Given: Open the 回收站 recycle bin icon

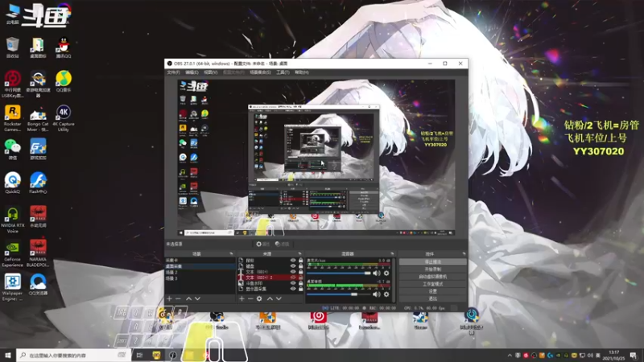Looking at the screenshot, I should tap(13, 47).
